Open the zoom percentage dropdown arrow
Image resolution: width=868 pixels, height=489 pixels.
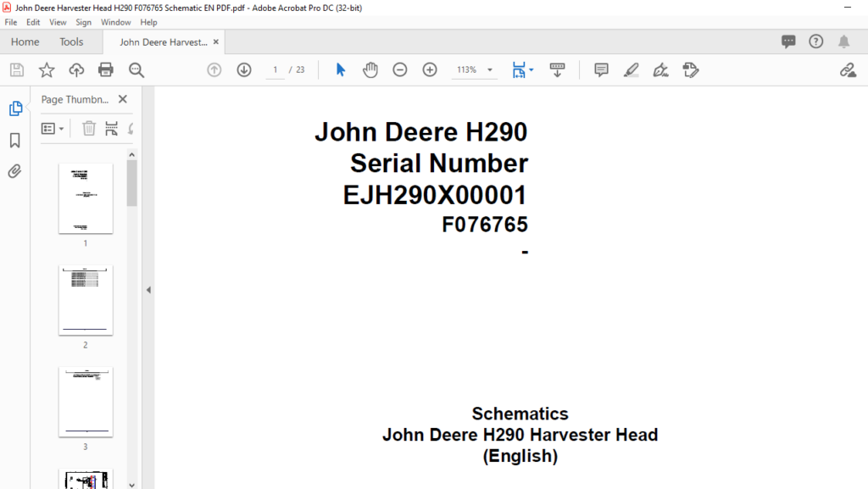point(490,69)
